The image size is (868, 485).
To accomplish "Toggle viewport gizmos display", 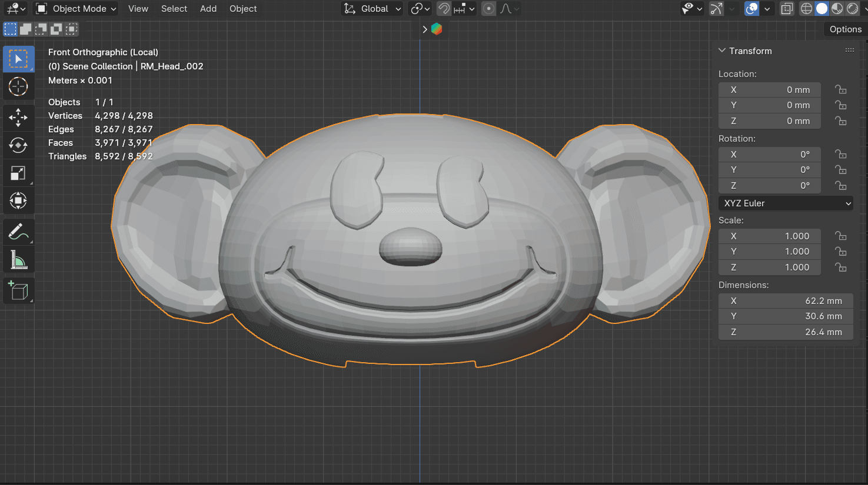I will (x=716, y=9).
